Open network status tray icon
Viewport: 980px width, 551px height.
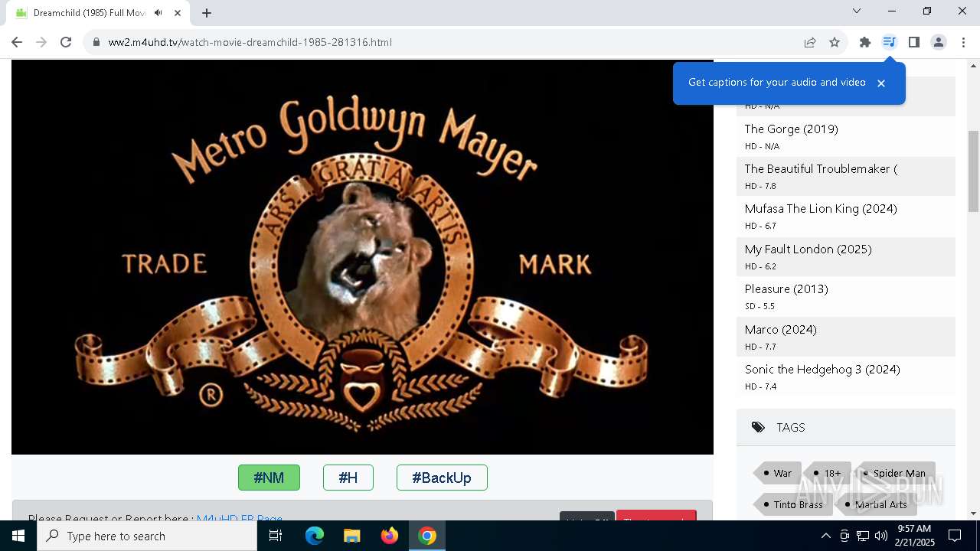[x=863, y=536]
